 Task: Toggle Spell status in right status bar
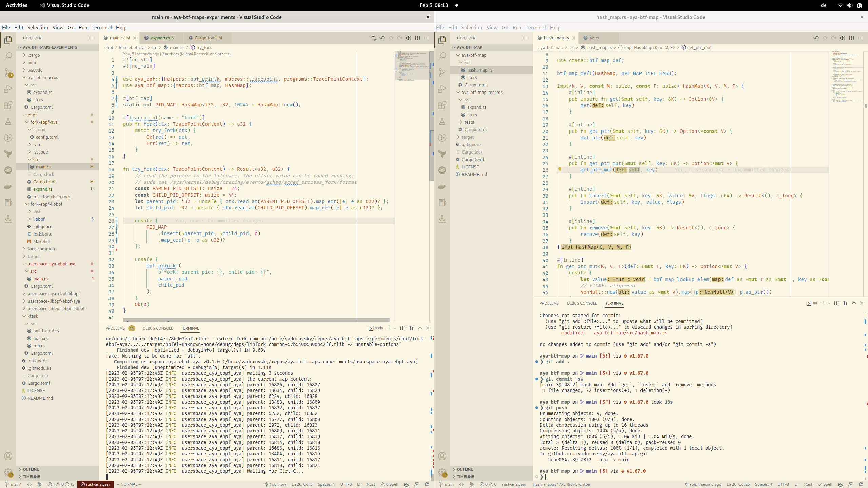(x=825, y=484)
